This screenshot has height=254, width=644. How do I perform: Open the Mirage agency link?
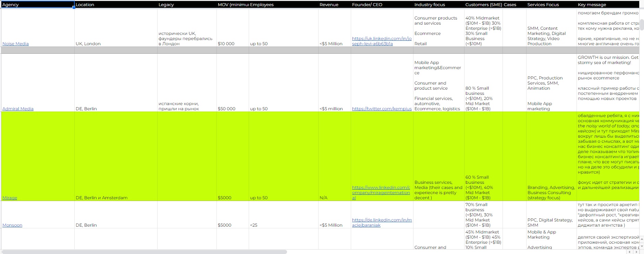(10, 198)
